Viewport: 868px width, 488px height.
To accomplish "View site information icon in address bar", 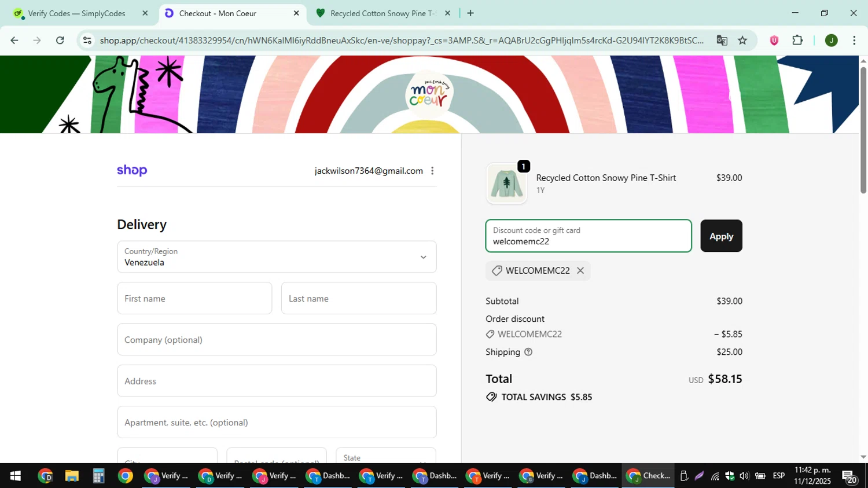I will click(x=87, y=40).
